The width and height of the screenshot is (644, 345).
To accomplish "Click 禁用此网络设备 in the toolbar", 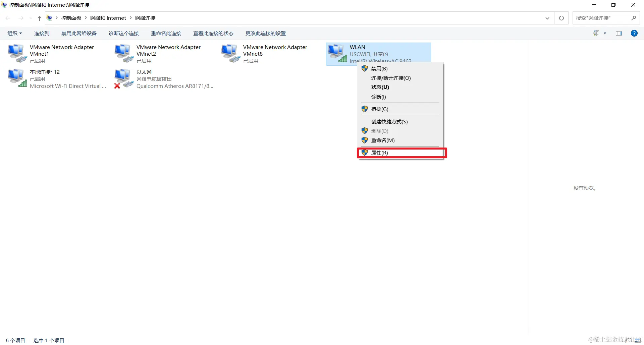I will coord(79,33).
